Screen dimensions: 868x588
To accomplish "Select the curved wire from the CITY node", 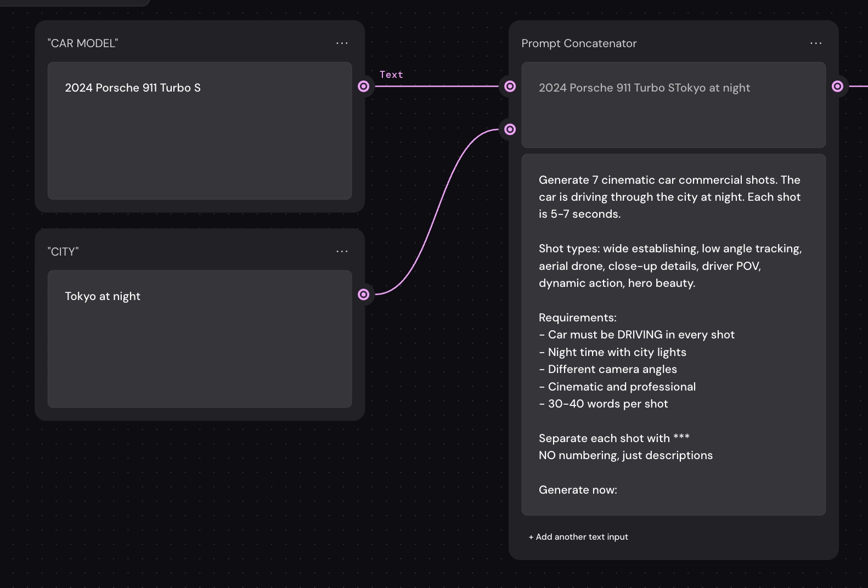I will pyautogui.click(x=437, y=212).
